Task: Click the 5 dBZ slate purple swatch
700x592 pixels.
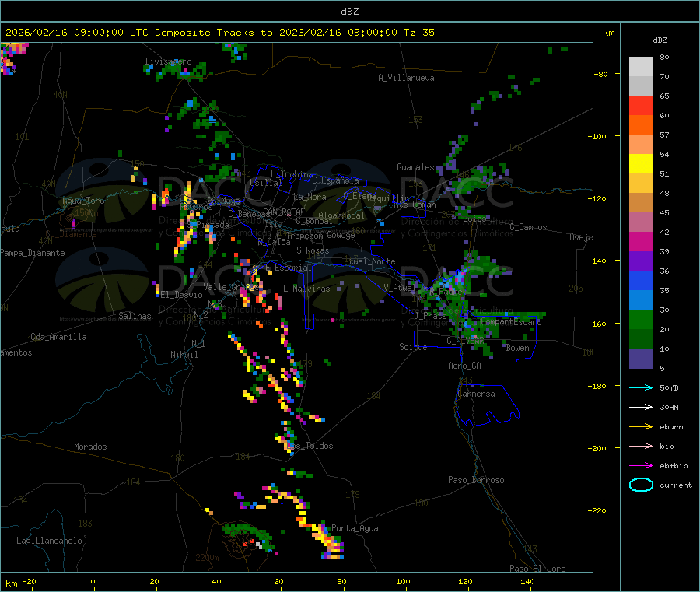Action: coord(641,359)
